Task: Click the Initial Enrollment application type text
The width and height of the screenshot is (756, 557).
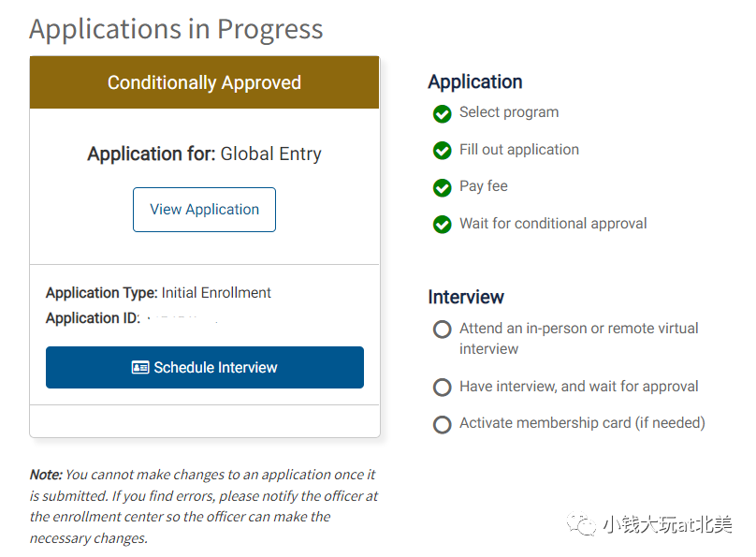Action: point(216,293)
